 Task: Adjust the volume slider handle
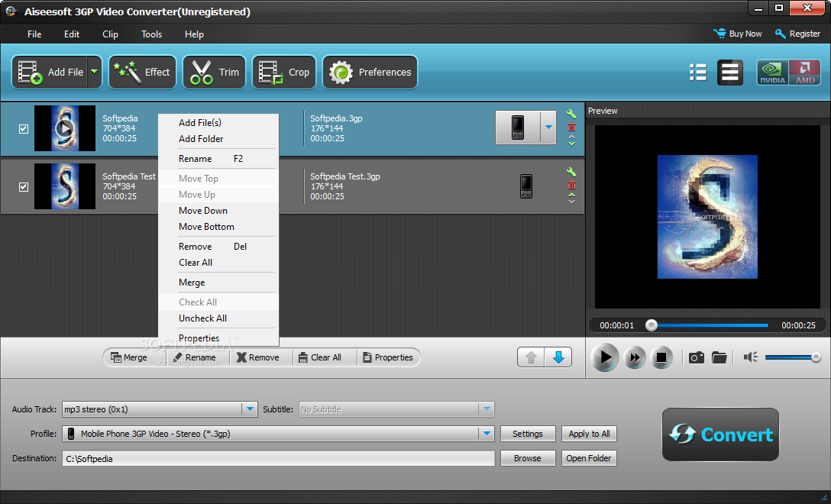point(816,357)
